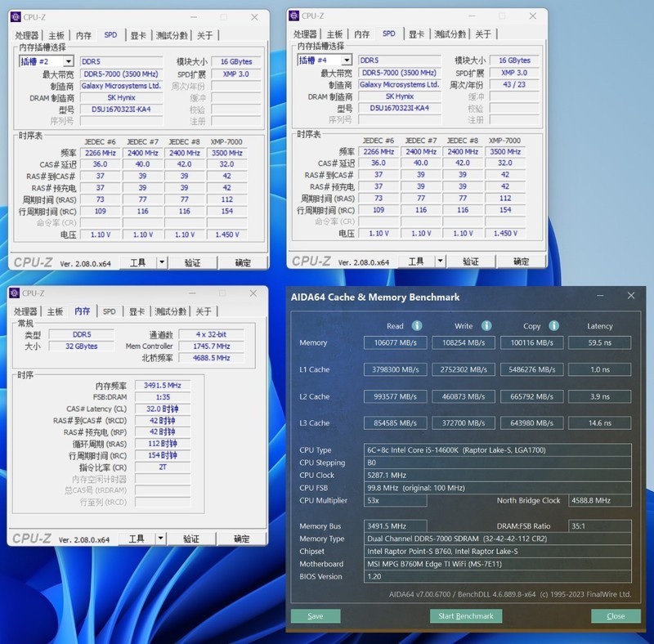Click the info icon beside Copy column

pyautogui.click(x=554, y=325)
